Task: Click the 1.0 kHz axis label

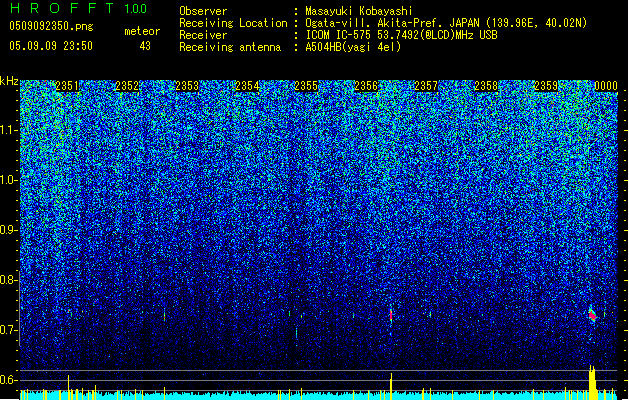Action: click(8, 180)
